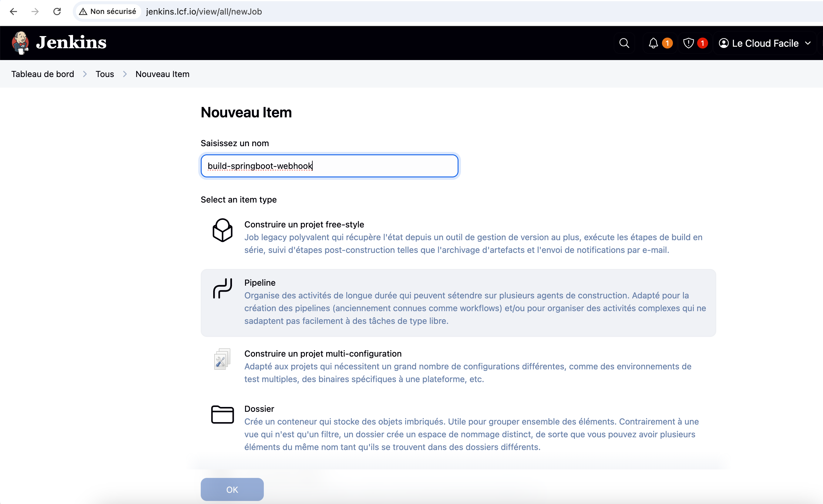Go back with browser back arrow
Viewport: 823px width, 504px height.
(13, 12)
